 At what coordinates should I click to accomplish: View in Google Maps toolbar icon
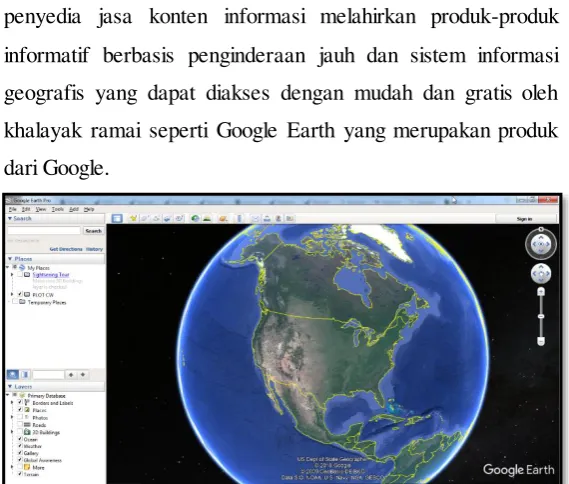pyautogui.click(x=290, y=218)
